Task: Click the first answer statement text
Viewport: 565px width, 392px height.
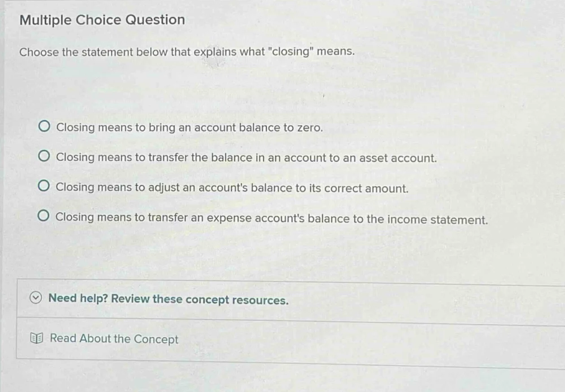Action: pyautogui.click(x=189, y=127)
